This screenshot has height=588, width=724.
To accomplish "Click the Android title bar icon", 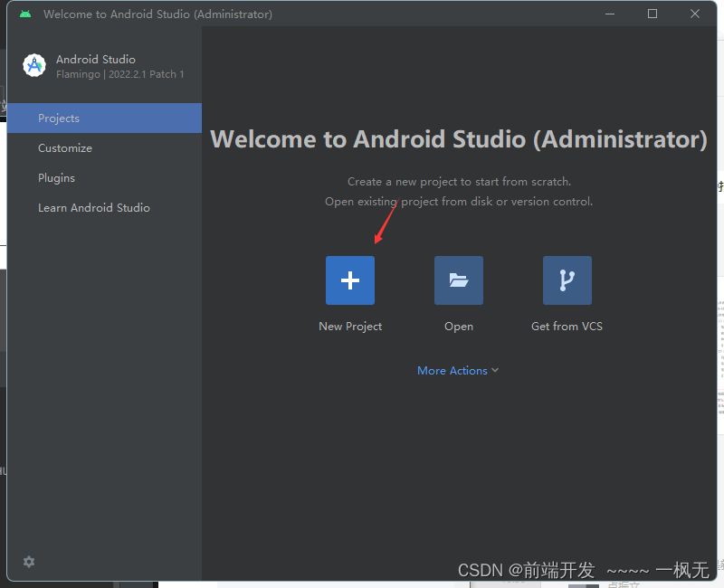I will click(25, 14).
